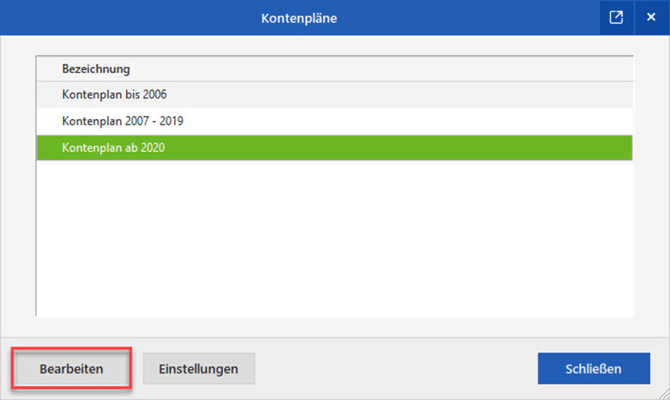Click the left margin of the green selected row
Screen dimensions: 670x400
[x=47, y=148]
